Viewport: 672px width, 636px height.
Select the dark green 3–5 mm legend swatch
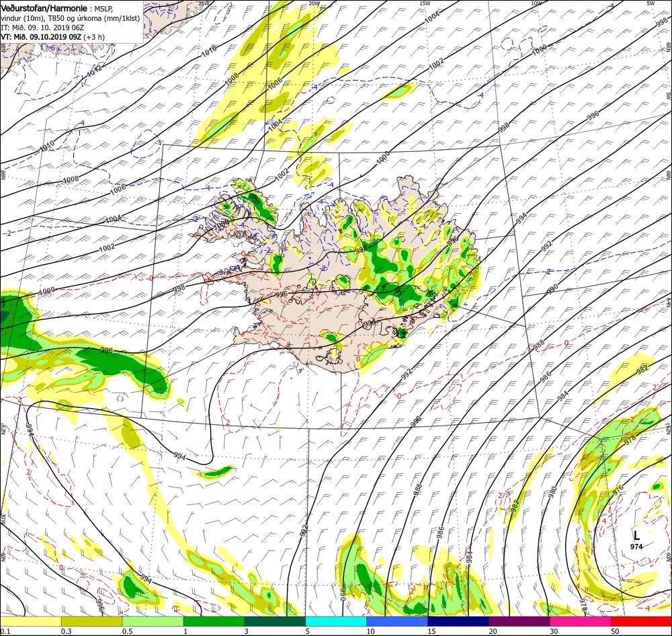275,621
